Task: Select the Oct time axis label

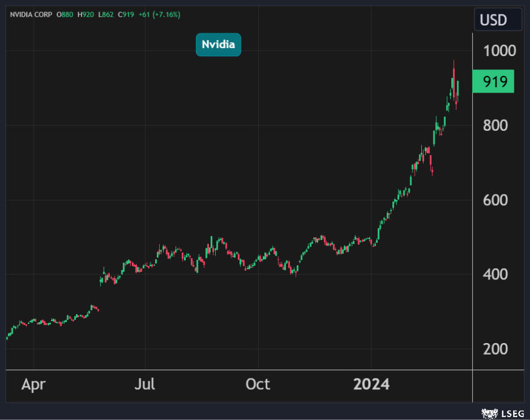Action: (x=257, y=385)
